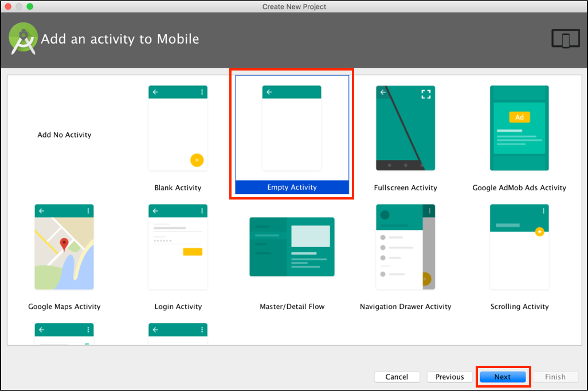Click the red map pin in Maps template
Viewport: 588px width, 391px height.
click(64, 244)
